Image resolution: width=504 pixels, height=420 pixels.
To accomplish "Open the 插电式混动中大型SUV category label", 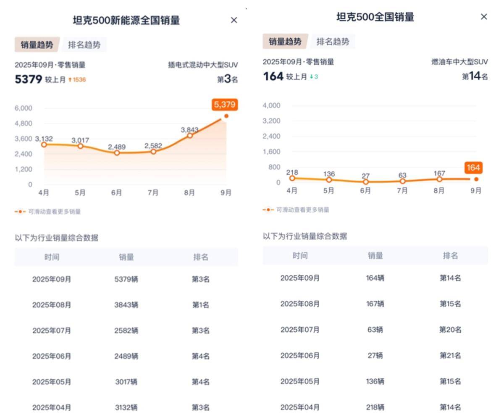I will (202, 65).
